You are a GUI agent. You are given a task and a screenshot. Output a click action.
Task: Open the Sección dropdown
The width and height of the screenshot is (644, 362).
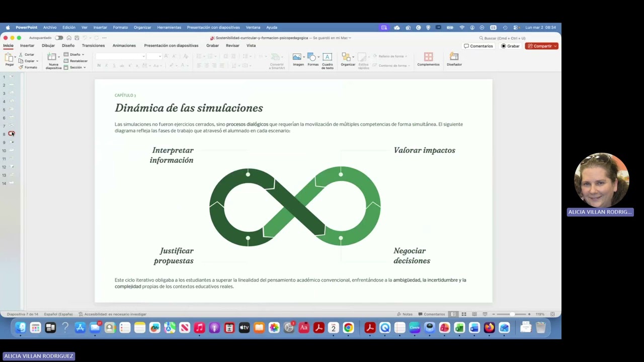point(74,67)
